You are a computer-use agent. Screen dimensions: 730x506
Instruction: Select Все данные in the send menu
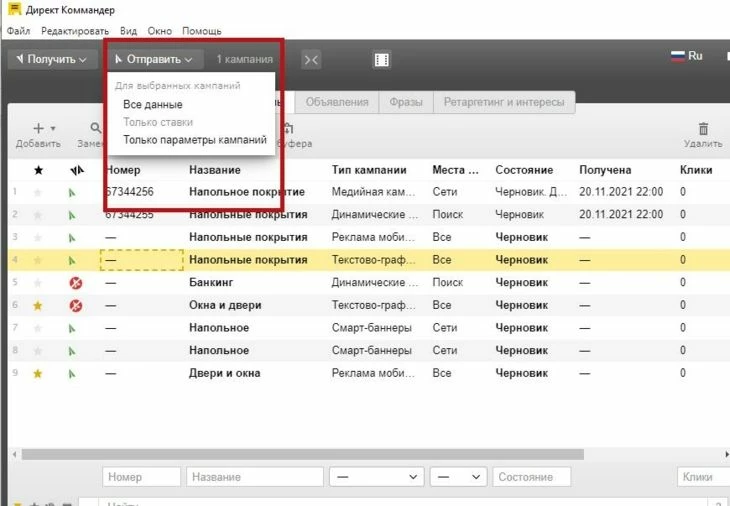click(x=153, y=105)
